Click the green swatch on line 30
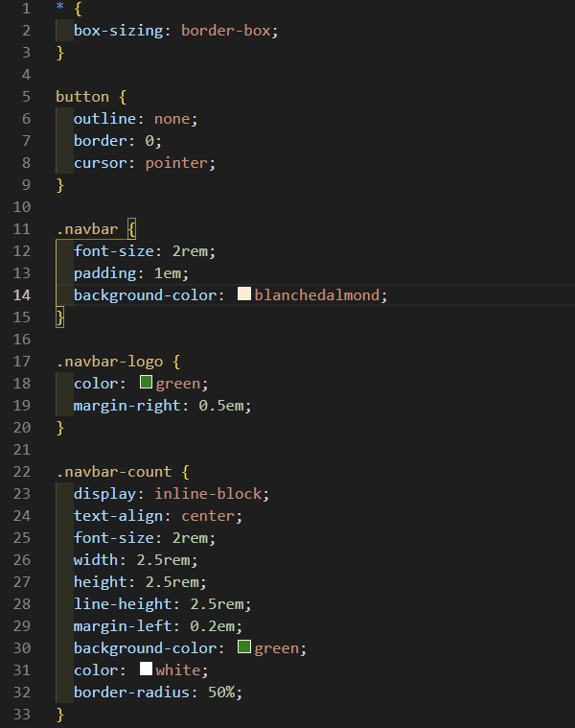 pos(244,646)
